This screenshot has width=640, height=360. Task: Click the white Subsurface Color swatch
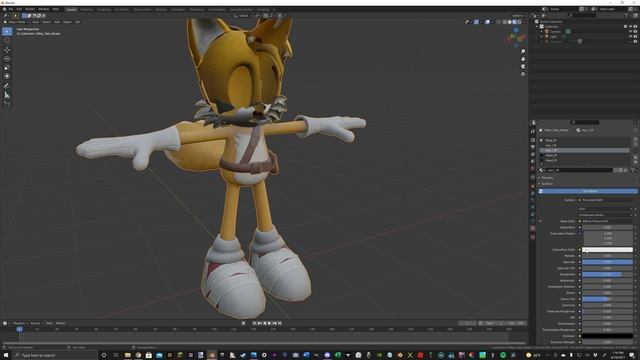click(607, 249)
